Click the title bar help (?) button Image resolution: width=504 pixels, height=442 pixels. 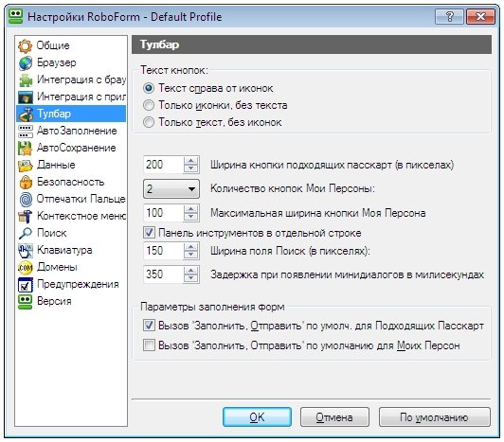coord(449,16)
